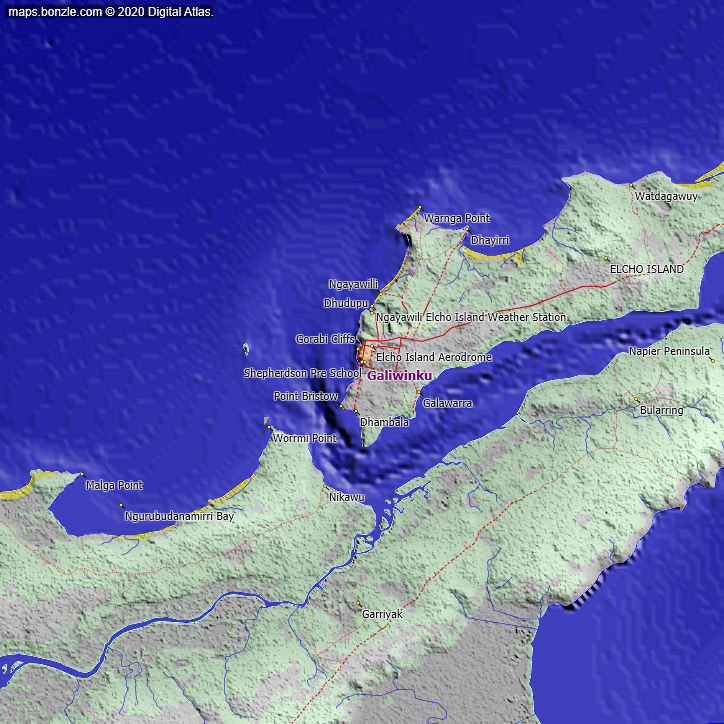Select the ELCHO ISLAND label
The image size is (724, 724).
coord(646,269)
